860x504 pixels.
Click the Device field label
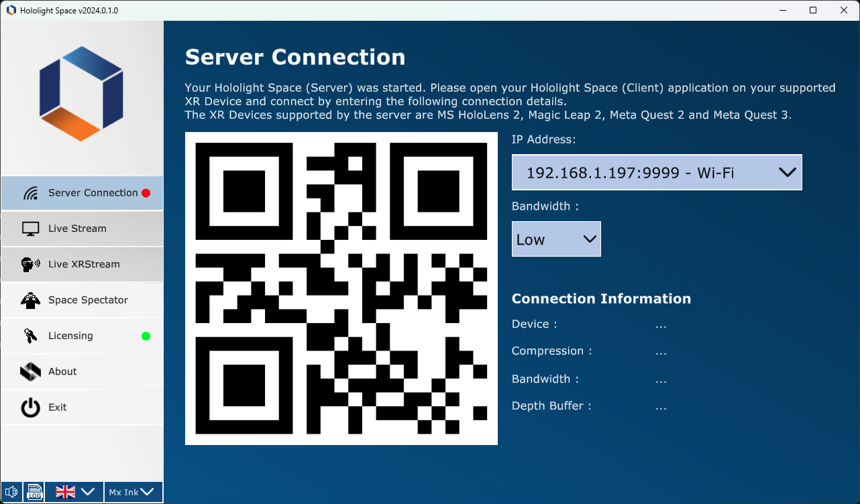coord(534,324)
